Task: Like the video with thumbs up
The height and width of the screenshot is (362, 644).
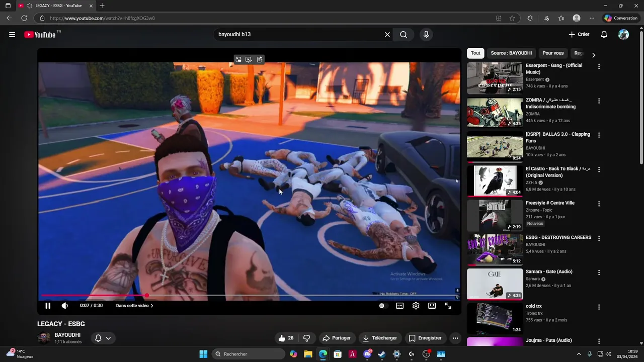Action: click(286, 338)
